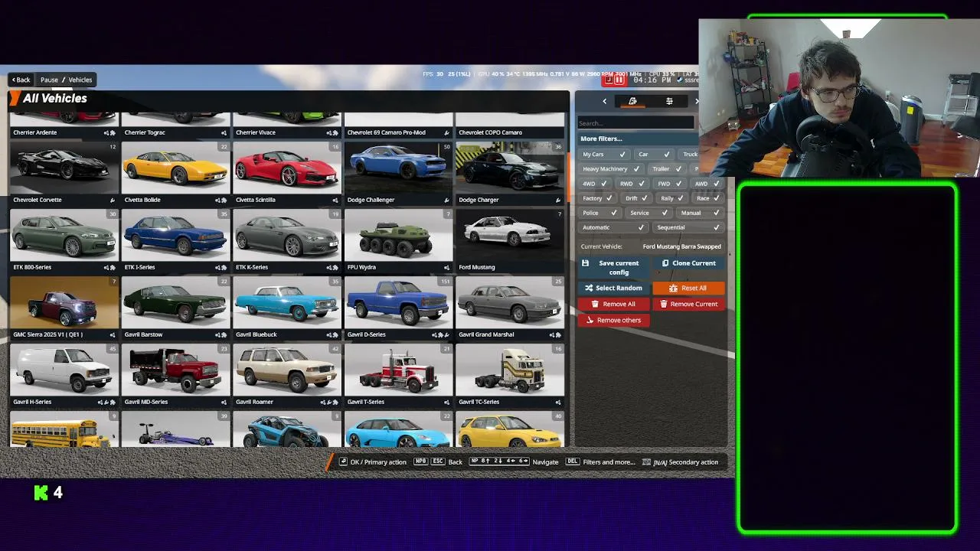Select the FPU Wydra amphibious vehicle thumbnail
The width and height of the screenshot is (980, 551).
coord(398,236)
